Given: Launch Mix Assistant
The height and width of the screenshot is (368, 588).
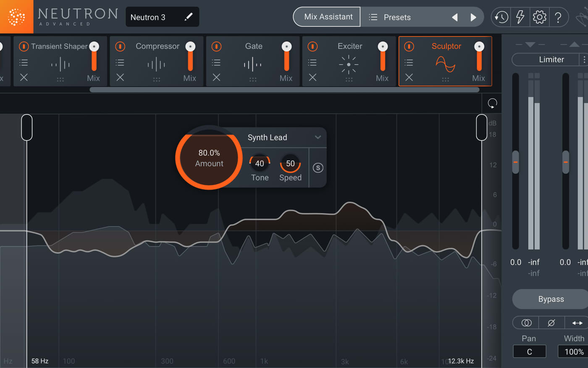Looking at the screenshot, I should click(327, 17).
